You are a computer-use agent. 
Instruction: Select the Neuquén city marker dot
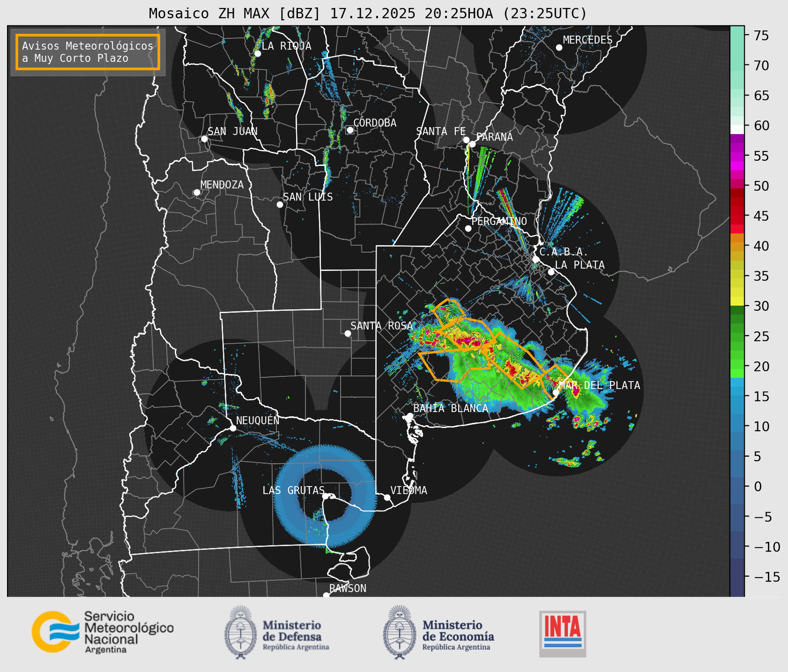(233, 428)
